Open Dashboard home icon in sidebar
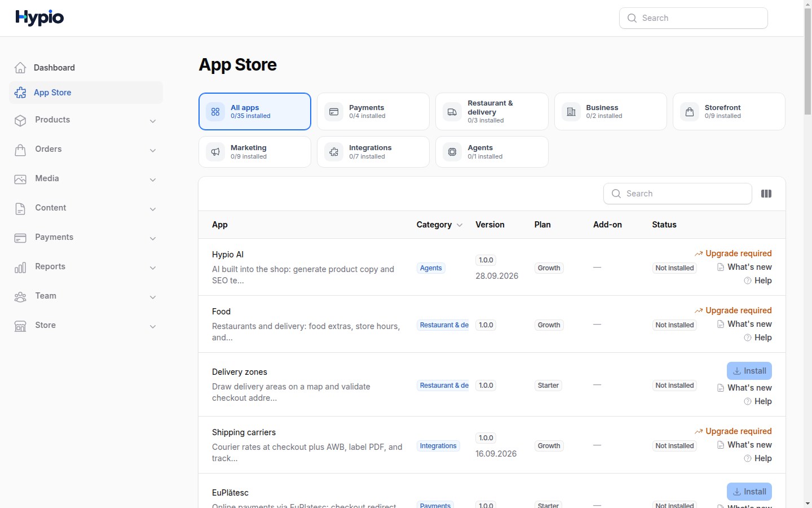 (20, 68)
